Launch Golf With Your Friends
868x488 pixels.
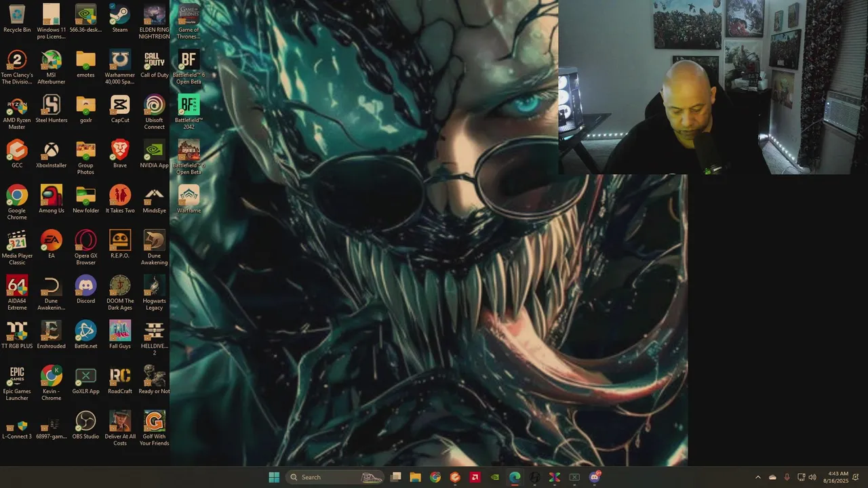click(154, 429)
